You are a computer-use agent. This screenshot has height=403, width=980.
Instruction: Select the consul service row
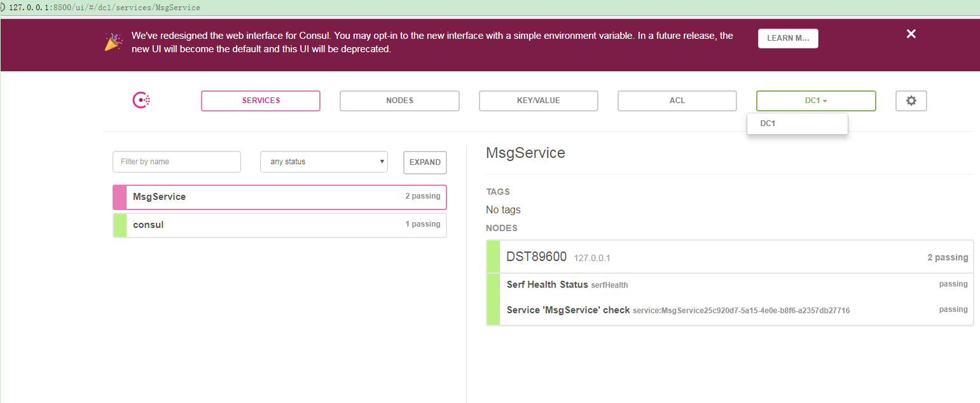pos(280,225)
